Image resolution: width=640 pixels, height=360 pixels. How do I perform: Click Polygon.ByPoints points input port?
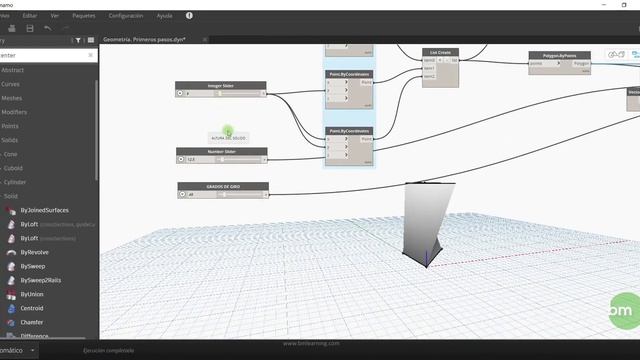[x=544, y=63]
